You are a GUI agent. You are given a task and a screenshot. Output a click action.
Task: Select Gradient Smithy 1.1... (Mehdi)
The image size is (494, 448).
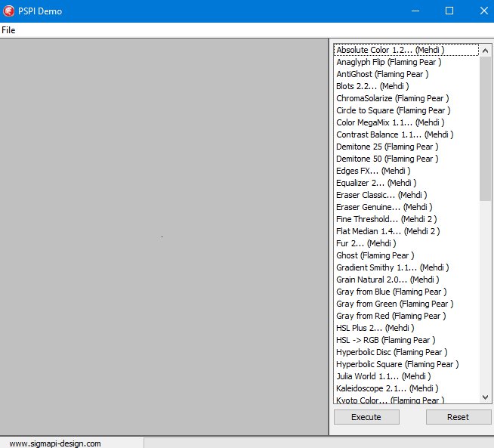(x=406, y=267)
